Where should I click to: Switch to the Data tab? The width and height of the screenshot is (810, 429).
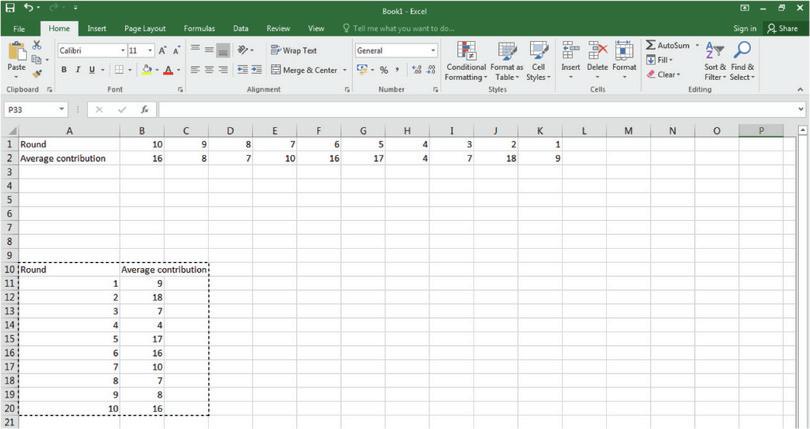[240, 28]
